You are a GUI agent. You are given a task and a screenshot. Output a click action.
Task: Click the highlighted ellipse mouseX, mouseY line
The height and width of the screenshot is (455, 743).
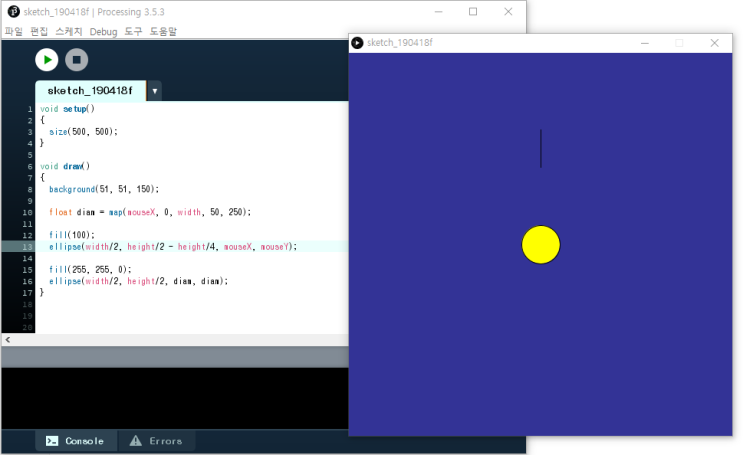[x=173, y=246]
